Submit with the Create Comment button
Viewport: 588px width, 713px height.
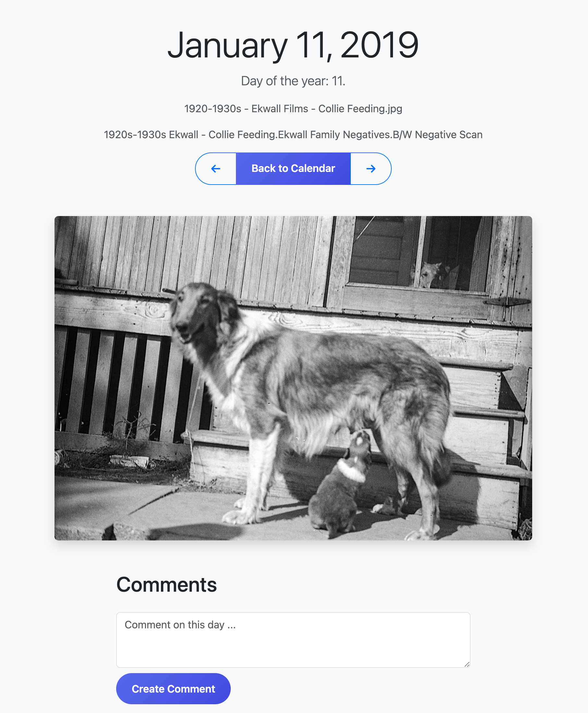[x=173, y=689]
